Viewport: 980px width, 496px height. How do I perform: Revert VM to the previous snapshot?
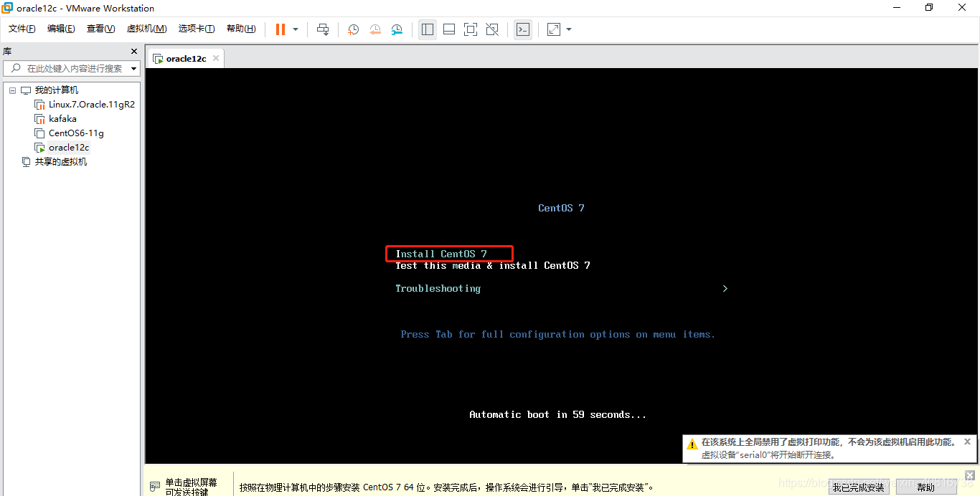pyautogui.click(x=375, y=29)
